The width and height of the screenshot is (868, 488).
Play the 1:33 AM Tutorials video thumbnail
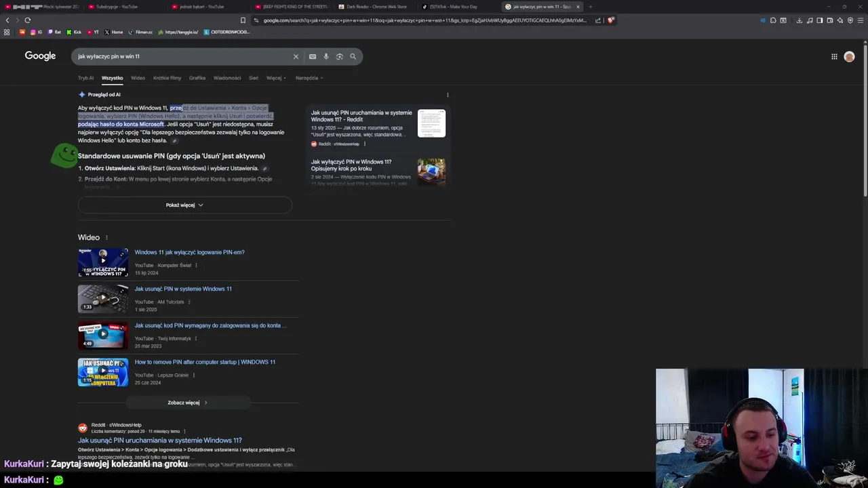click(103, 299)
